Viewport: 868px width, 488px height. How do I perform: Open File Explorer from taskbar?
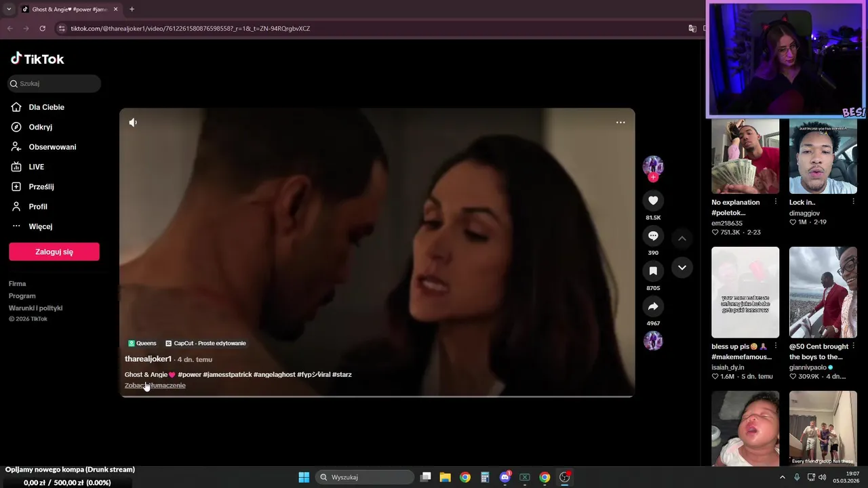(445, 477)
